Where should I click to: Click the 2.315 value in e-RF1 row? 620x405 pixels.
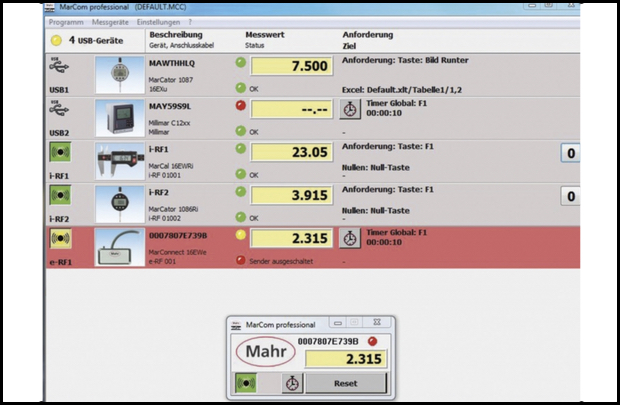291,238
